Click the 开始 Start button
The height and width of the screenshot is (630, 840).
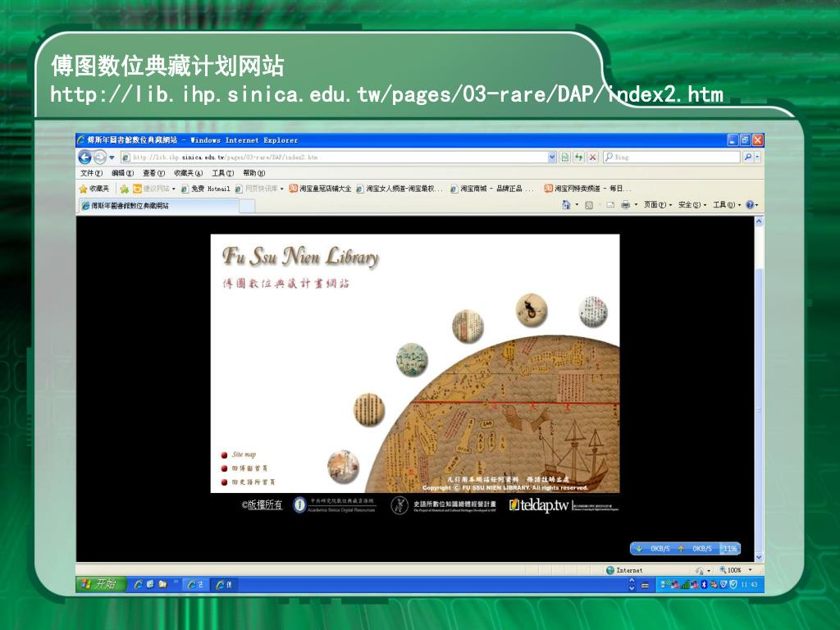[101, 584]
